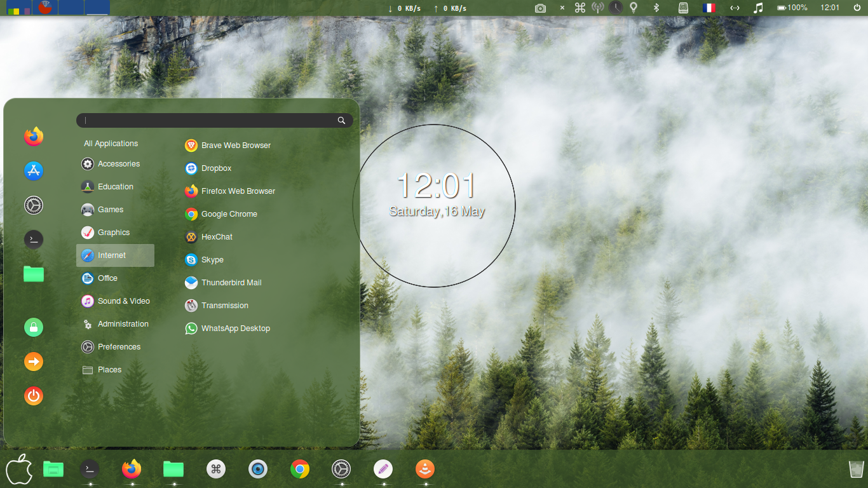
Task: Start WhatsApp Desktop
Action: 227,329
